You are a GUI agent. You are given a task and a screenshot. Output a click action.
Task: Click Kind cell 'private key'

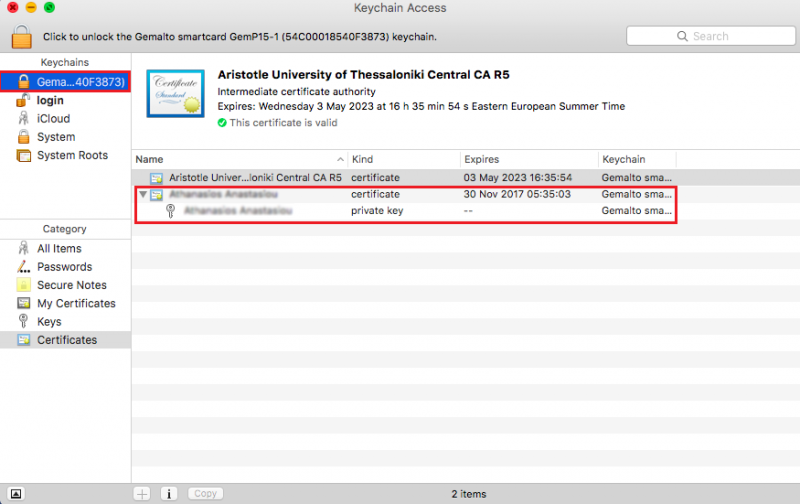377,211
